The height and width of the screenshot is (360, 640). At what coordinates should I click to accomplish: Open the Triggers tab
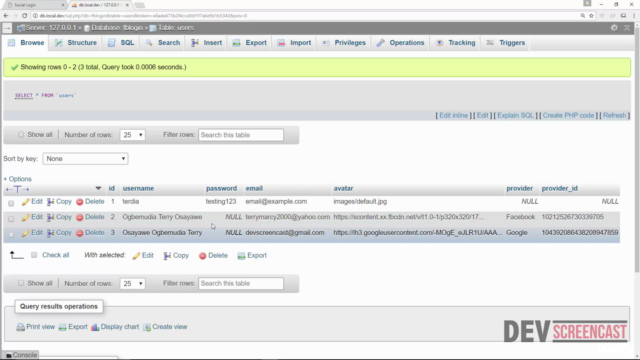(x=506, y=43)
